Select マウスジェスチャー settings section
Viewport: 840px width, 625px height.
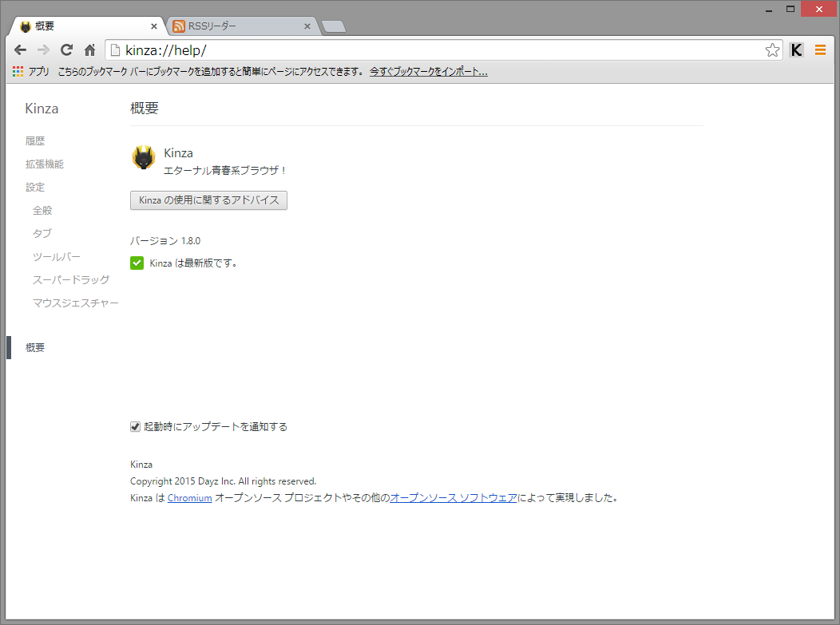[x=75, y=303]
